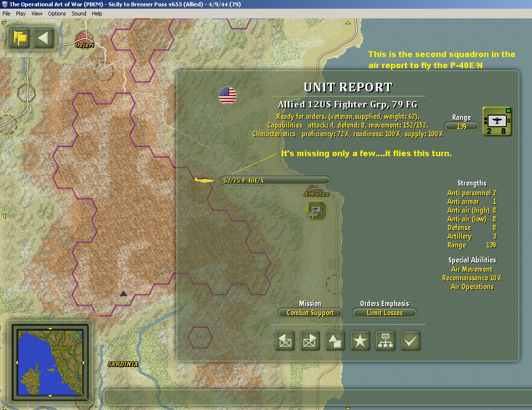The width and height of the screenshot is (532, 410).
Task: Open the Help menu
Action: pyautogui.click(x=97, y=14)
